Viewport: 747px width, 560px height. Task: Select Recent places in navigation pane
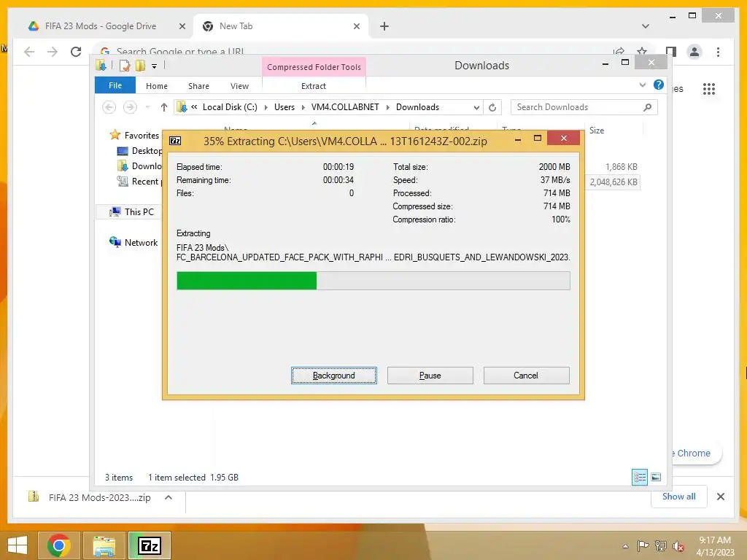(139, 181)
